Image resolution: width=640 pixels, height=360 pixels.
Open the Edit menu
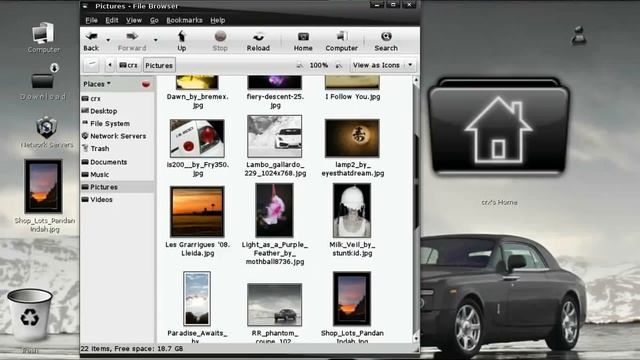111,20
